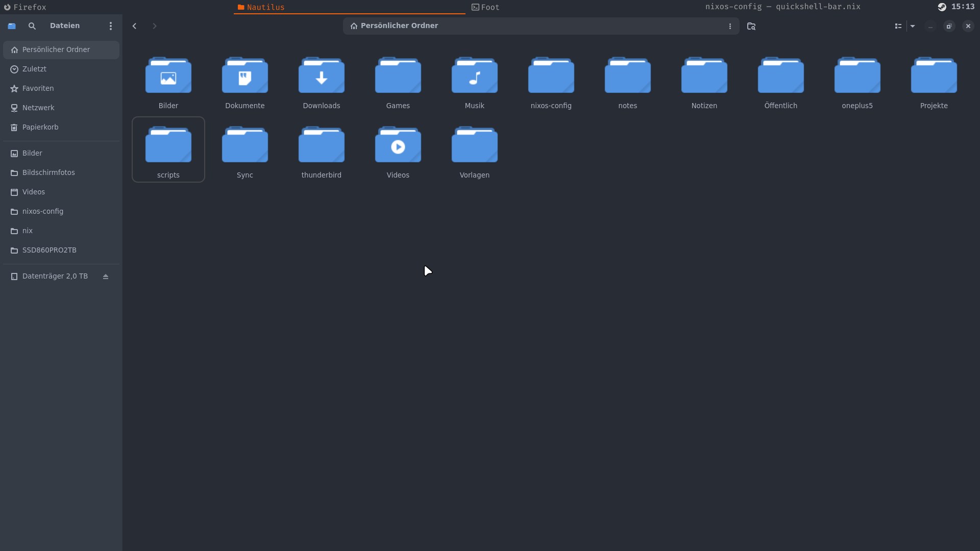This screenshot has height=551, width=980.
Task: Switch to Foot terminal in top bar
Action: click(x=582, y=7)
